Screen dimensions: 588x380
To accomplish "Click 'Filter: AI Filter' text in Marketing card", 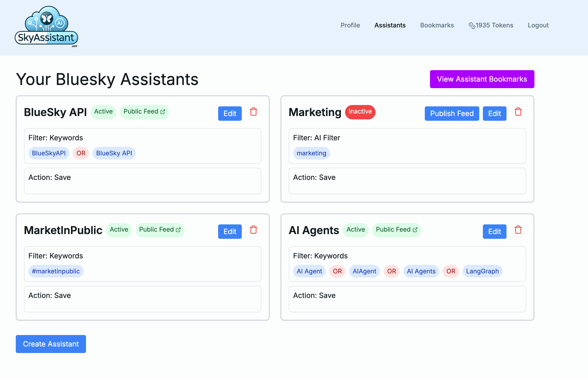I will click(x=317, y=138).
